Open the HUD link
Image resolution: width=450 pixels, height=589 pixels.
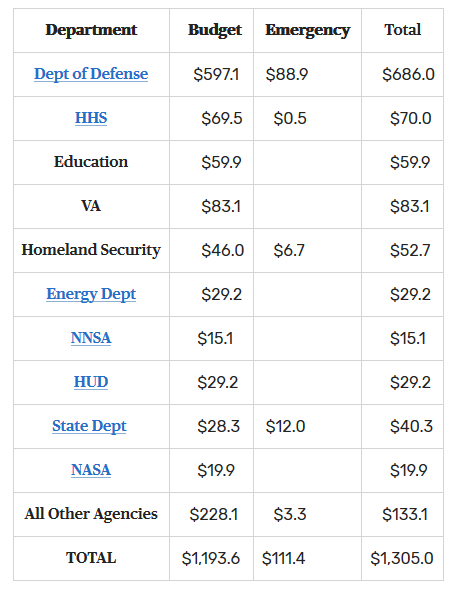[x=91, y=382]
